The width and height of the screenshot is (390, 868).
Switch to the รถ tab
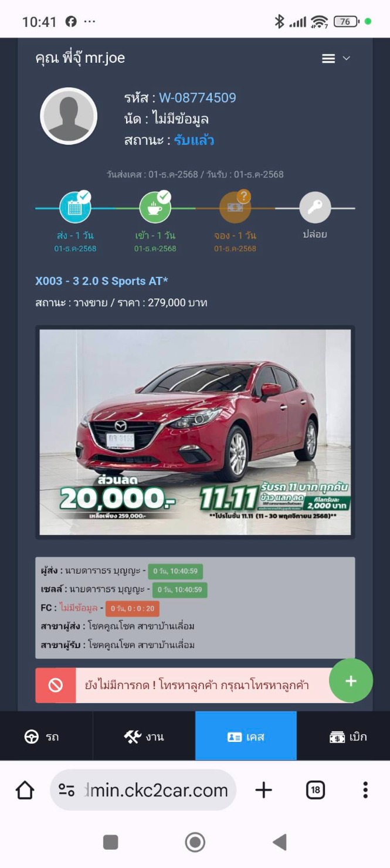pos(42,737)
